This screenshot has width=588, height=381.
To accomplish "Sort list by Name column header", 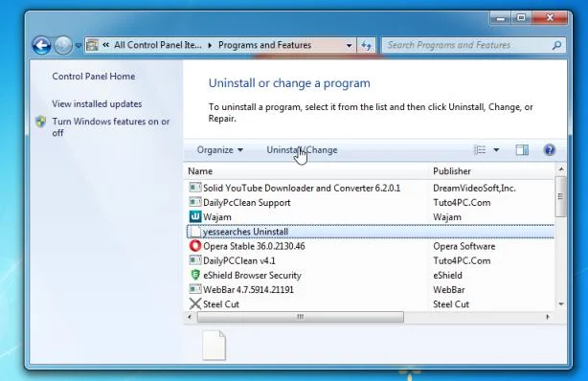I will (200, 171).
